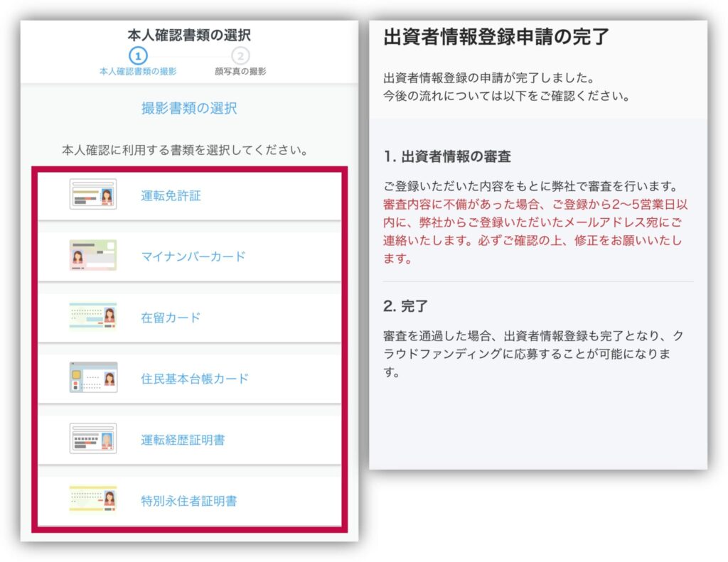Choose the 住民基本台帳カード text label

[x=195, y=379]
